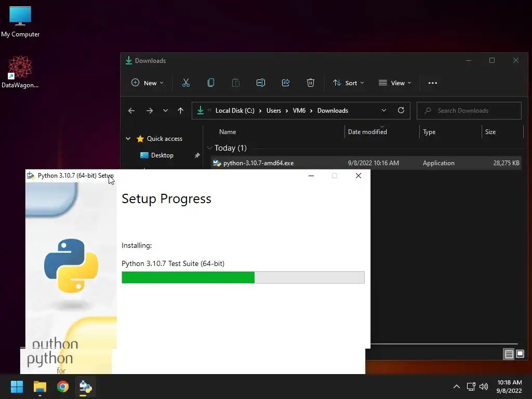532x399 pixels.
Task: Open the DataWagon desktop shortcut
Action: (x=20, y=71)
